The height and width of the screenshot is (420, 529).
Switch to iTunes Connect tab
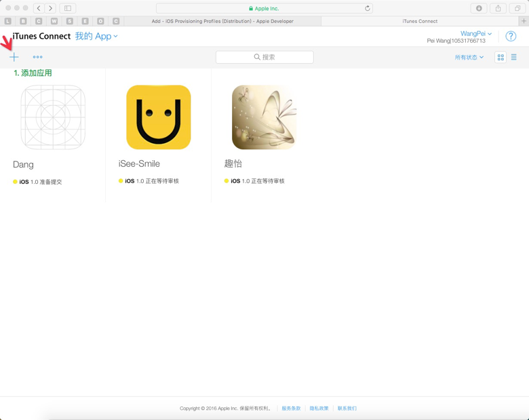(420, 21)
